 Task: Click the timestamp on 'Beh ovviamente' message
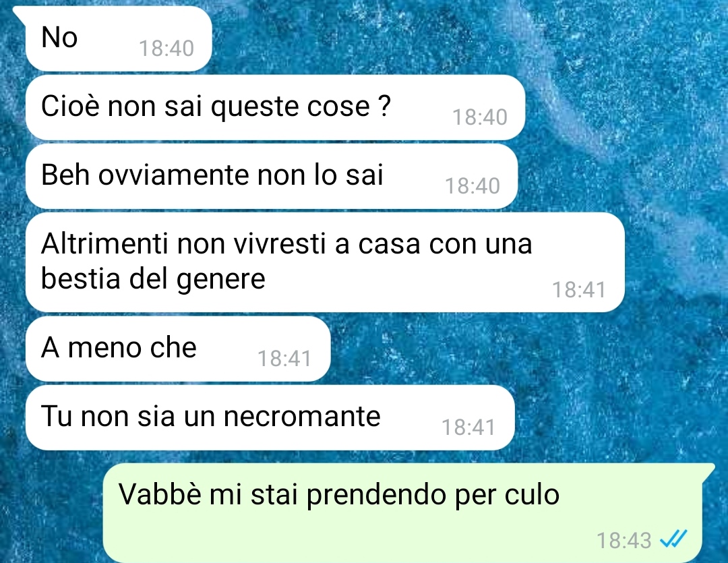(473, 186)
